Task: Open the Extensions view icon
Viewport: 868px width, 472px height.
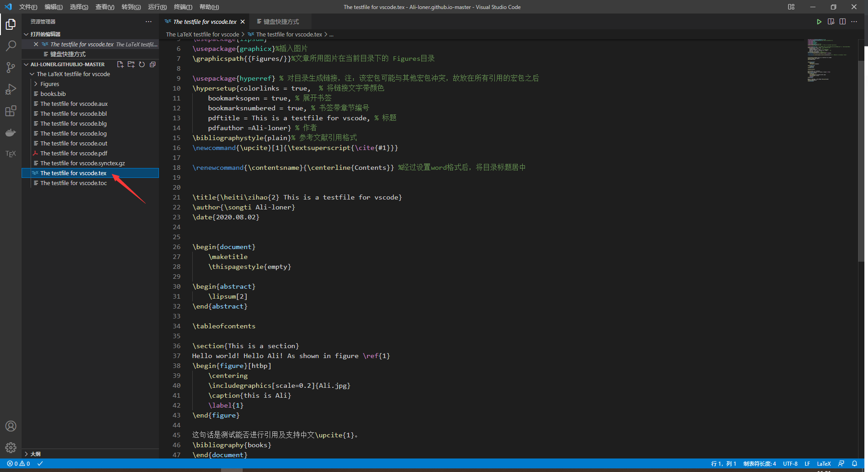Action: (x=11, y=111)
